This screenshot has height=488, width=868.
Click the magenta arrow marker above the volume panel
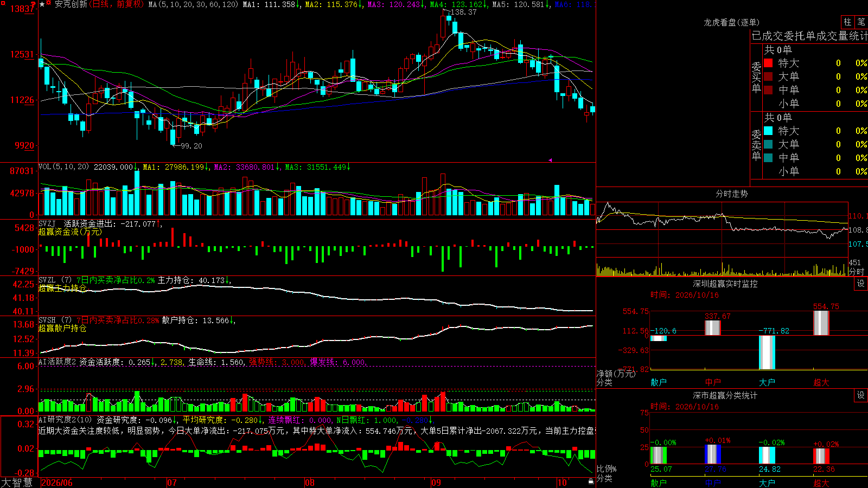pyautogui.click(x=550, y=160)
